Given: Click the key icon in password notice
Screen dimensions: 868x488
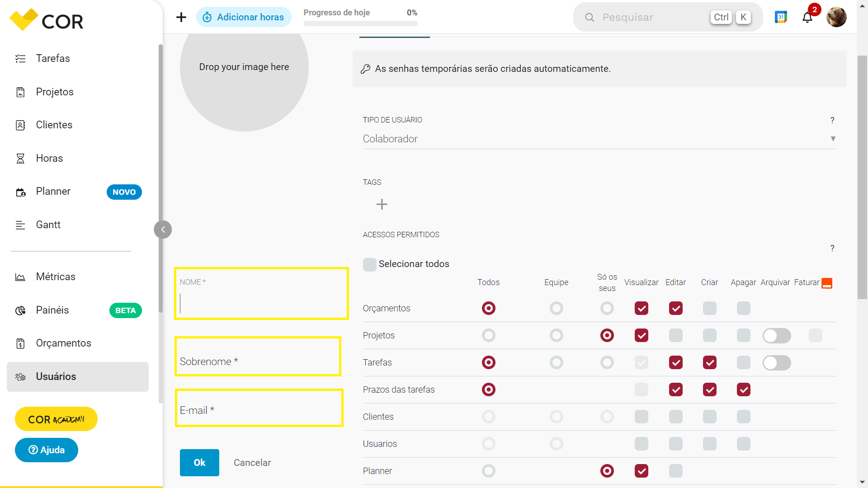Looking at the screenshot, I should point(365,69).
